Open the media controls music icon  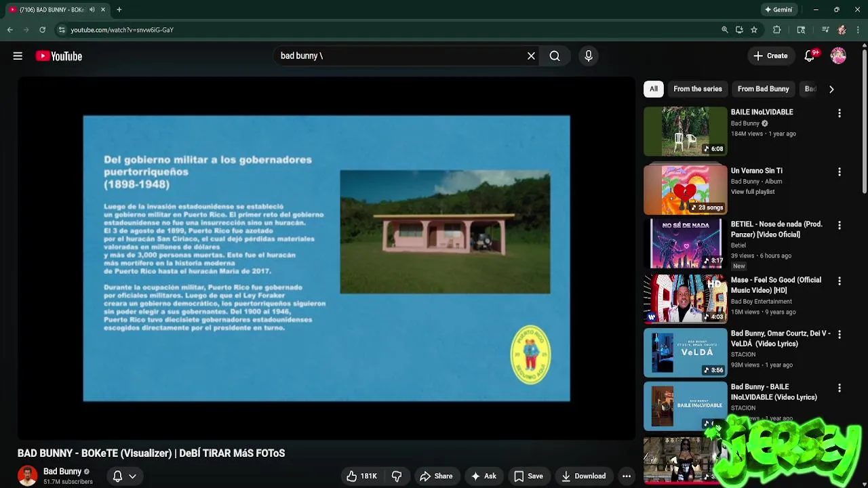click(825, 30)
